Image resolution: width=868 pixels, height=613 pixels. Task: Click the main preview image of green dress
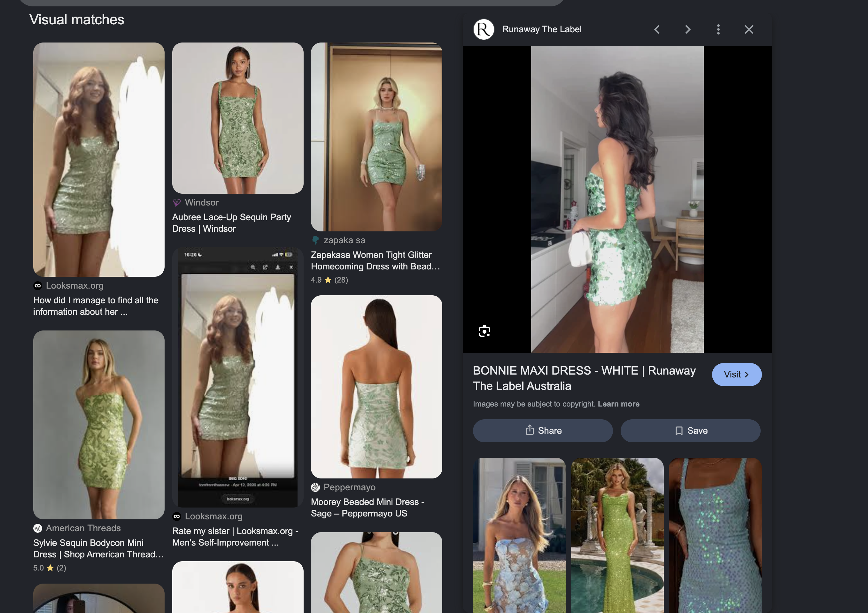(x=617, y=200)
